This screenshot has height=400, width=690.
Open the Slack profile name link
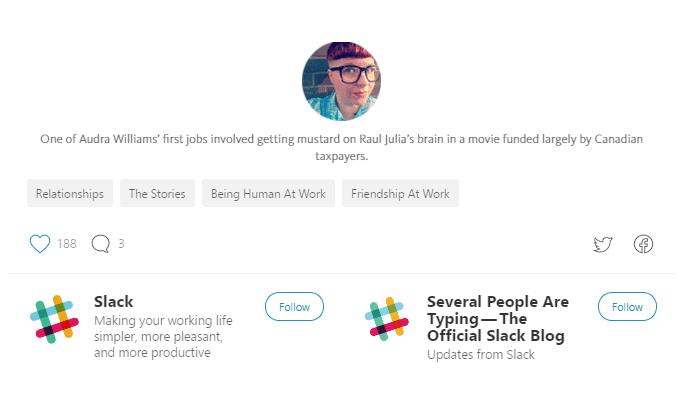[x=114, y=302]
